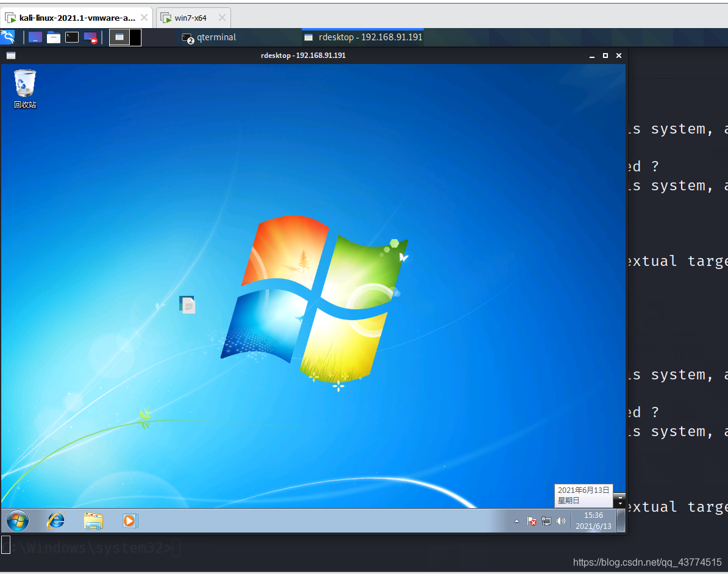Viewport: 728px width, 574px height.
Task: Activate the rdesktop - 192.168.91.191 taskbar item
Action: click(363, 38)
